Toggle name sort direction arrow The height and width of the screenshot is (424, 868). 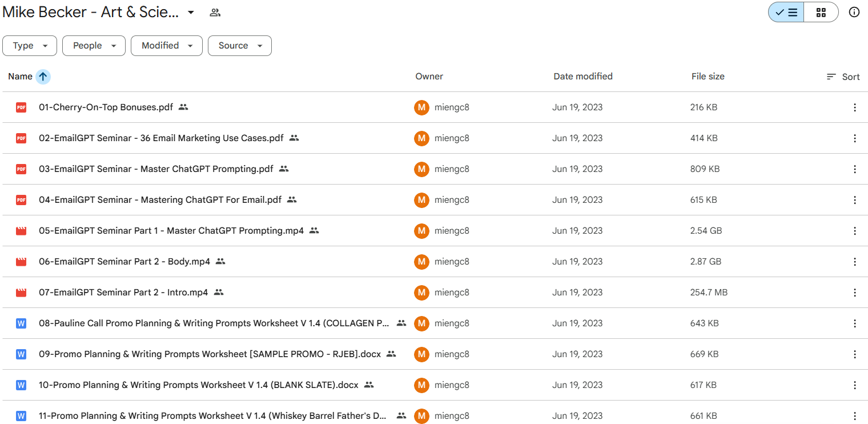point(43,77)
